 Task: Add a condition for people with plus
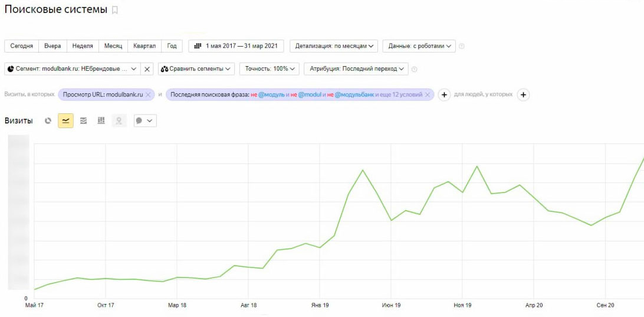pyautogui.click(x=523, y=94)
